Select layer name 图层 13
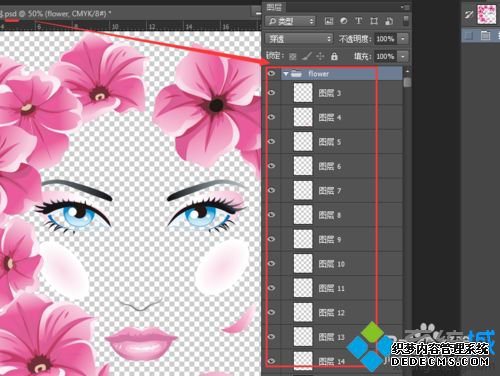Screen dimensions: 500x376 coord(331,337)
